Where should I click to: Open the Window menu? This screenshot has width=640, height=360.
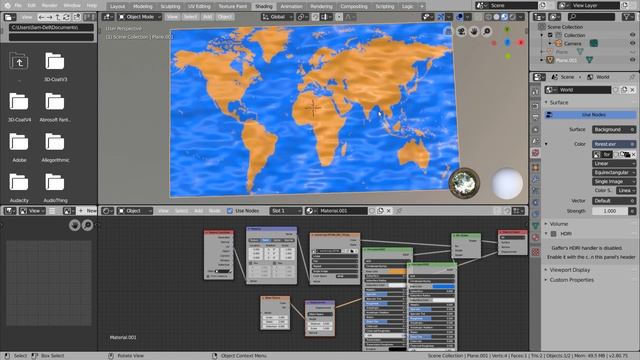pos(72,6)
